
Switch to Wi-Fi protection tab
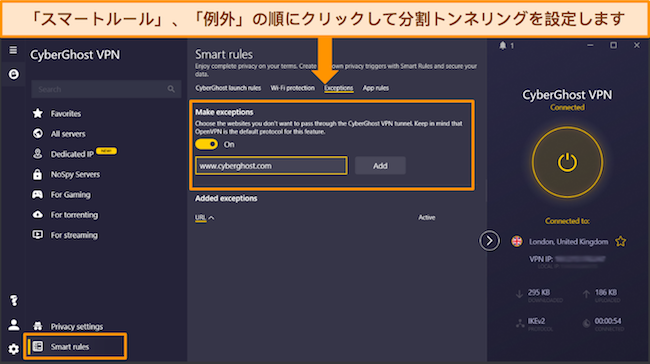pos(293,88)
